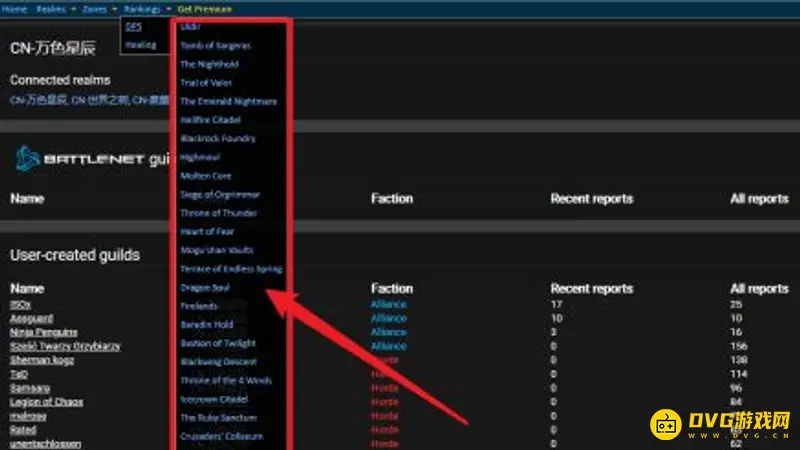Image resolution: width=800 pixels, height=450 pixels.
Task: Click the 114 all reports value
Action: coord(738,374)
